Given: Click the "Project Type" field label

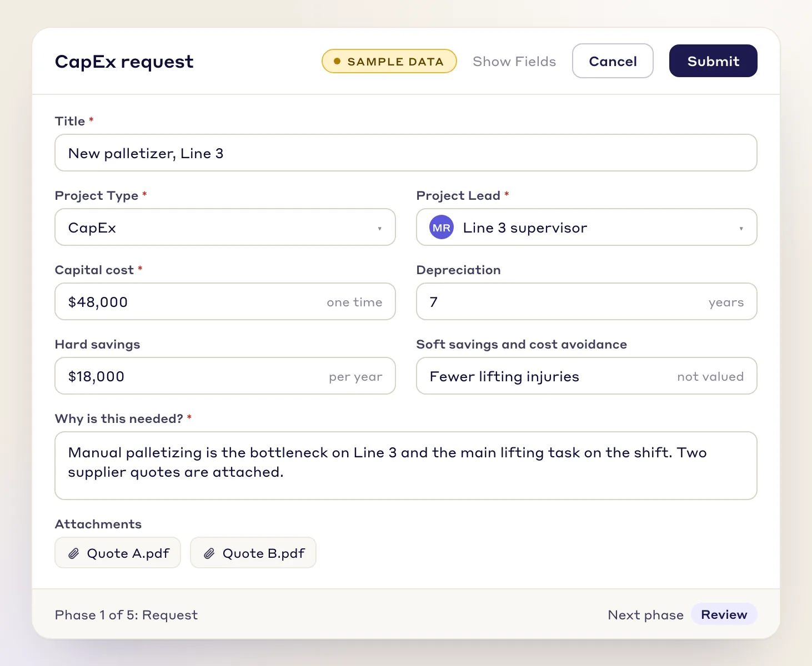Looking at the screenshot, I should tap(97, 196).
